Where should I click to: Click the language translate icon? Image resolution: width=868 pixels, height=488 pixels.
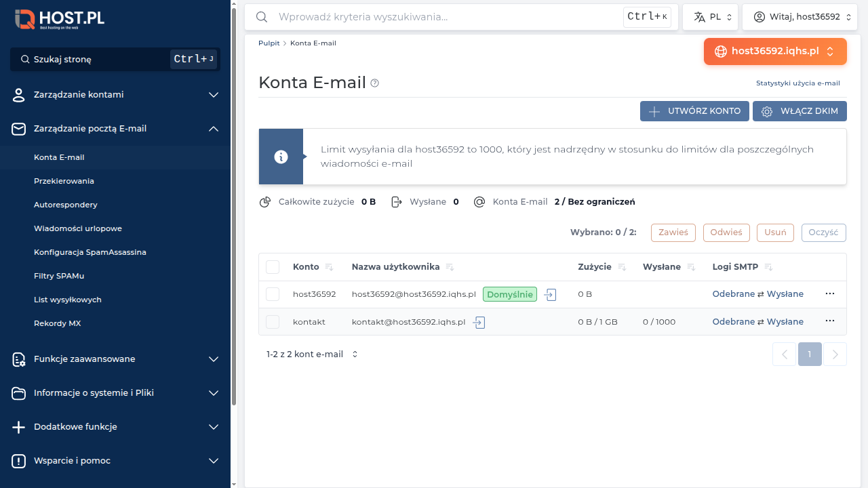(x=699, y=17)
